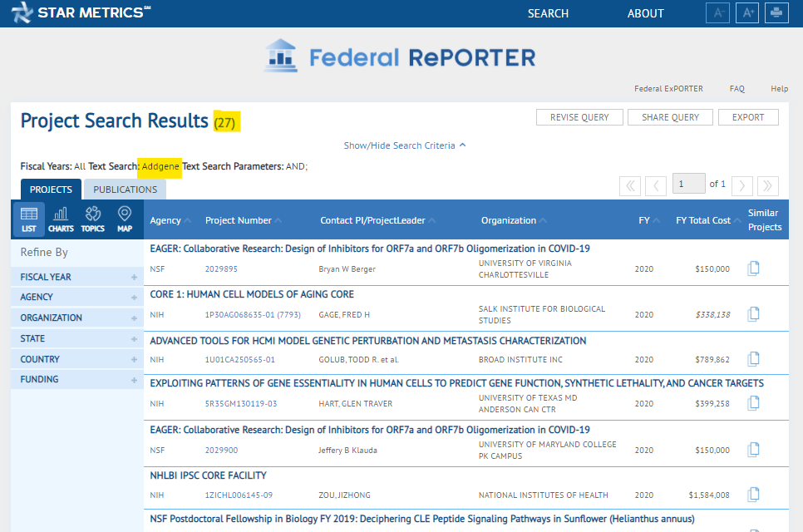Open Federal ExPORTER link
Viewport: 803px width, 532px height.
pyautogui.click(x=668, y=89)
